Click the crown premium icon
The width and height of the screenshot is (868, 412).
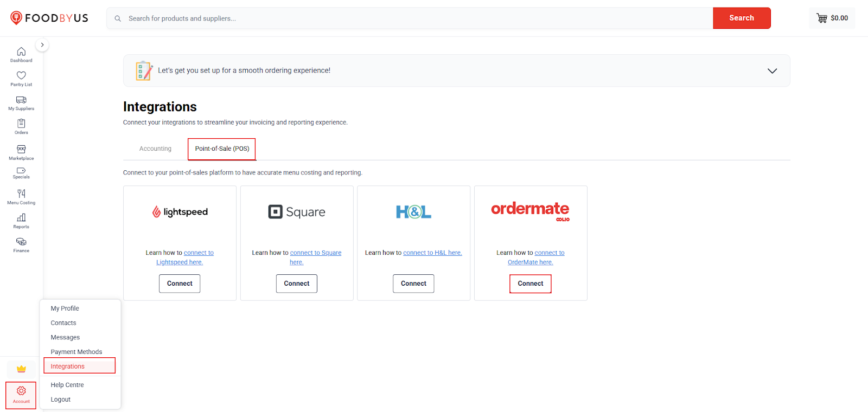pos(21,369)
